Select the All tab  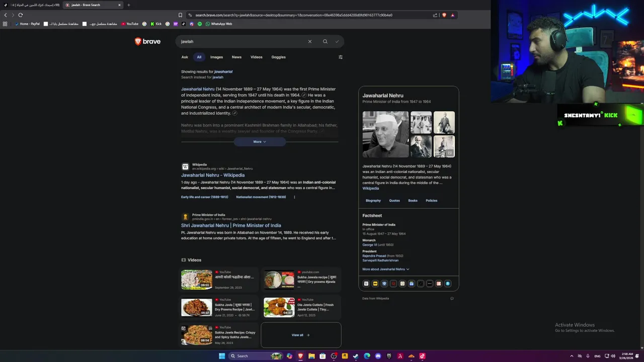tap(199, 57)
